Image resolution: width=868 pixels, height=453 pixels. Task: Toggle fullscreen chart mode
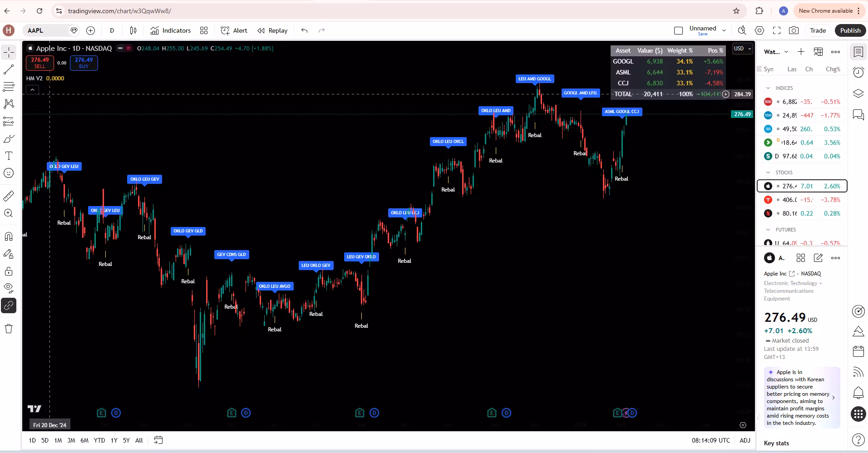[x=777, y=30]
